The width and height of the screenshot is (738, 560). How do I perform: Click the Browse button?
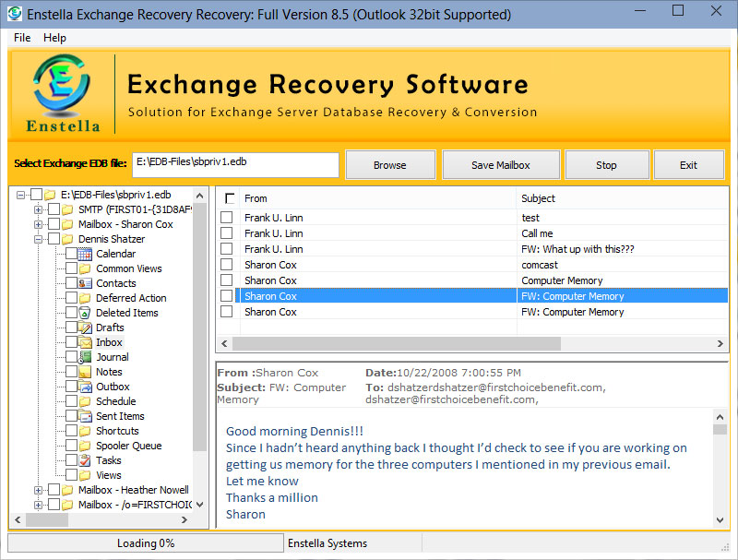pos(390,165)
